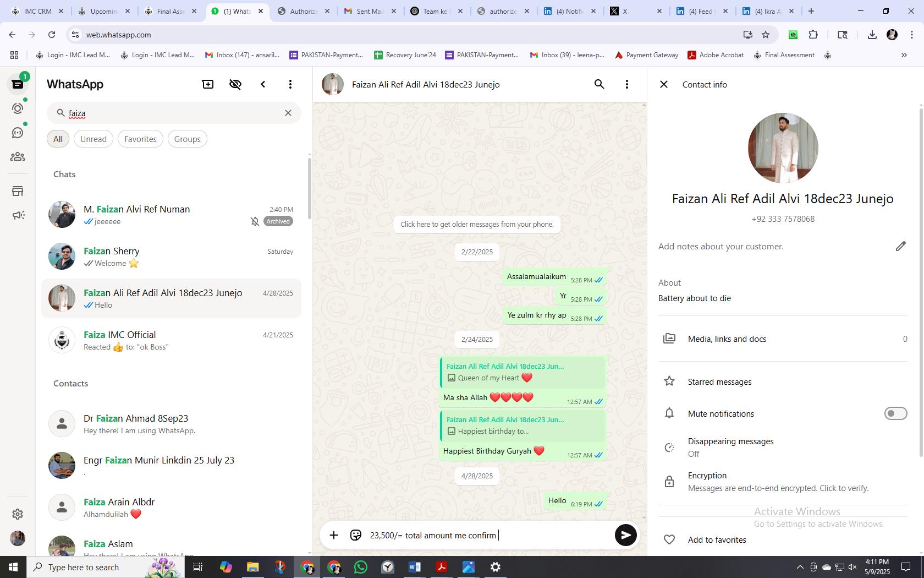Open quoted 'Queen of my Heart' reply
This screenshot has height=578, width=924.
click(523, 372)
